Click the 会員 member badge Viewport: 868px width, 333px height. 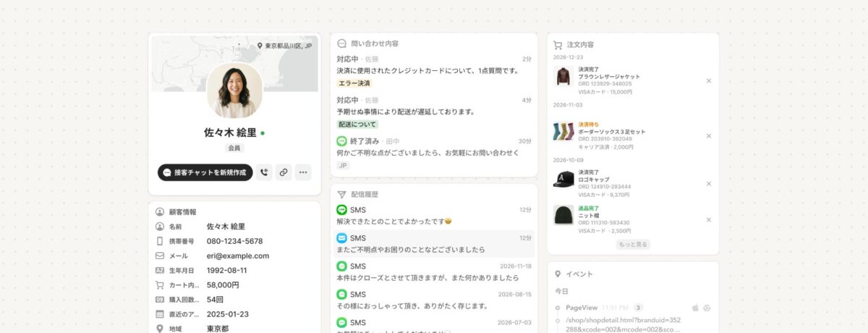pyautogui.click(x=234, y=148)
